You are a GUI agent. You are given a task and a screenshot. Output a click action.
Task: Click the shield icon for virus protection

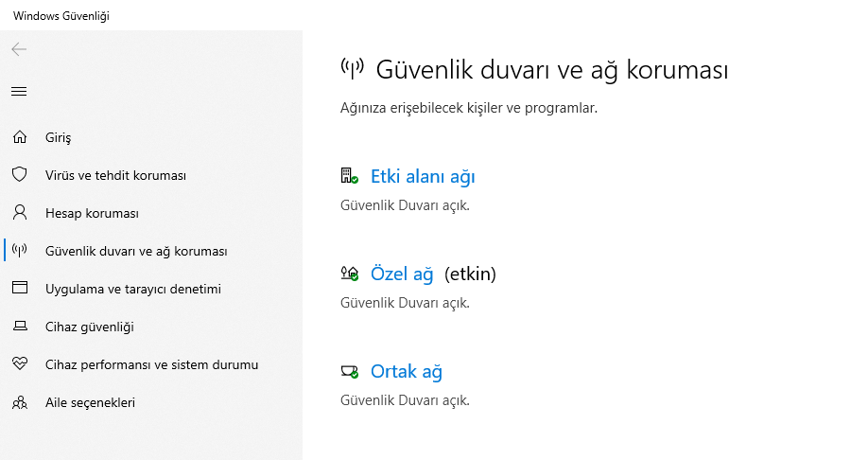[x=19, y=175]
